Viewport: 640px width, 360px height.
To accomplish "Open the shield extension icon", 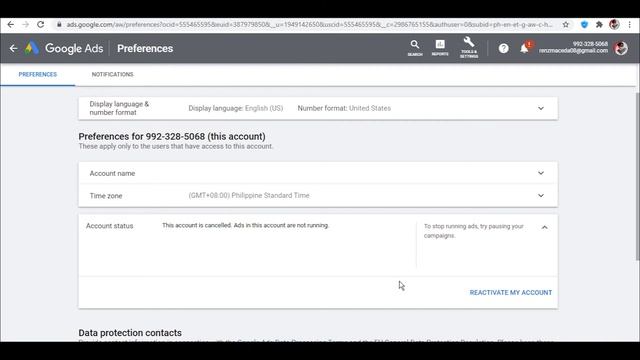I will (x=584, y=24).
